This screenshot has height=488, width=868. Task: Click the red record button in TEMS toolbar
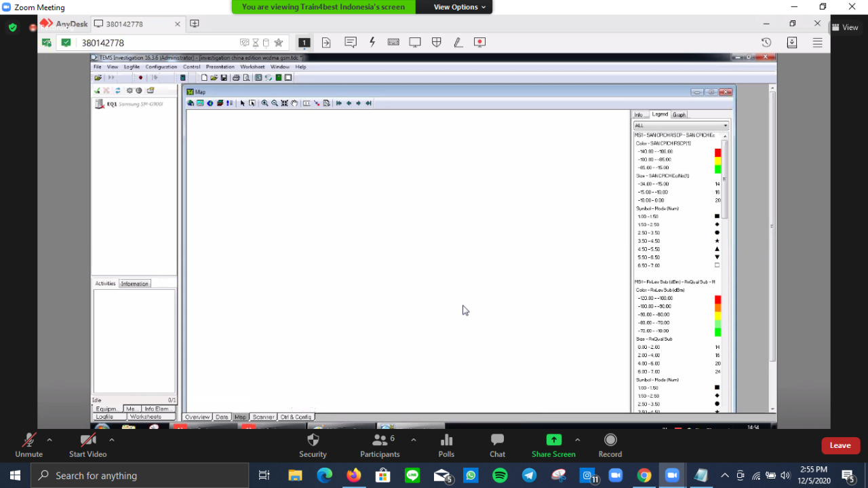point(140,78)
